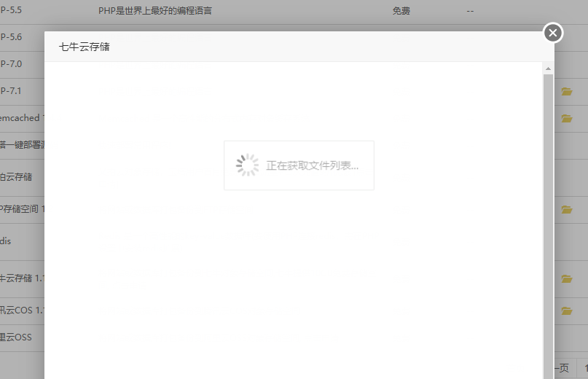Click the 免费 price cell
Screen dimensions: 588x379
point(401,11)
